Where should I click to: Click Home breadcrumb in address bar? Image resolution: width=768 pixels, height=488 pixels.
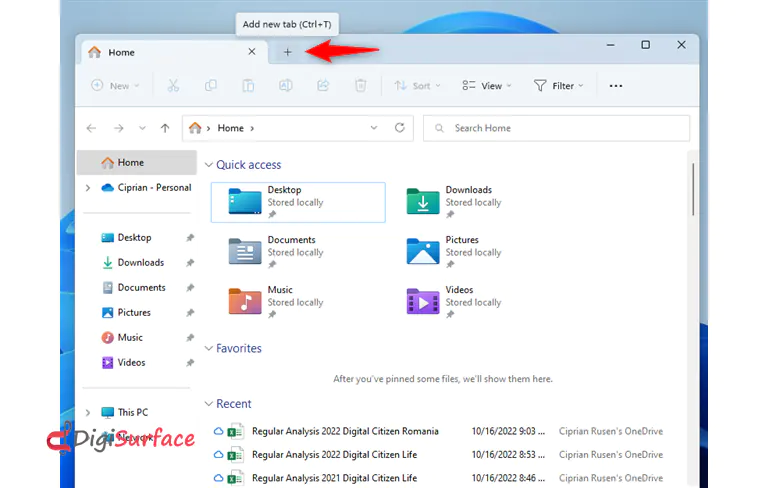(231, 128)
